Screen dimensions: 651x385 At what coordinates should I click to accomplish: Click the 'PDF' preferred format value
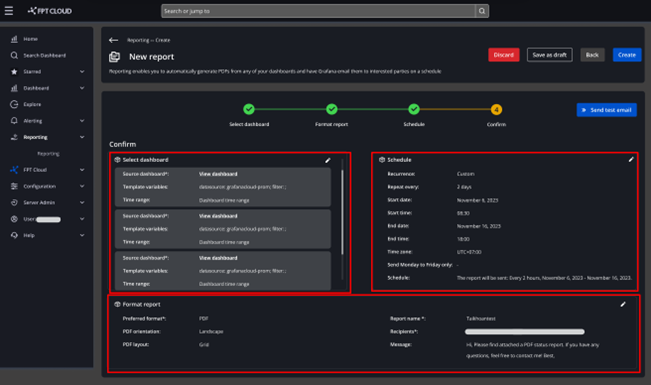[203, 319]
